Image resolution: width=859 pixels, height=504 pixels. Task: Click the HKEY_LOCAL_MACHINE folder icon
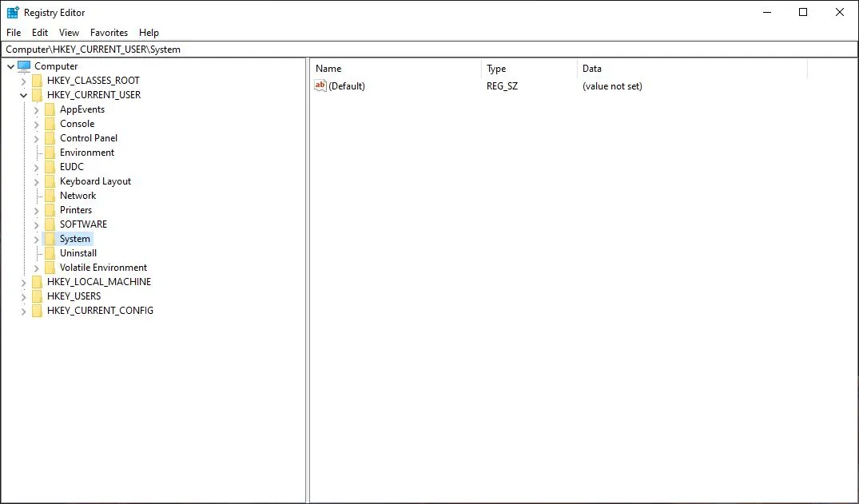(x=37, y=282)
